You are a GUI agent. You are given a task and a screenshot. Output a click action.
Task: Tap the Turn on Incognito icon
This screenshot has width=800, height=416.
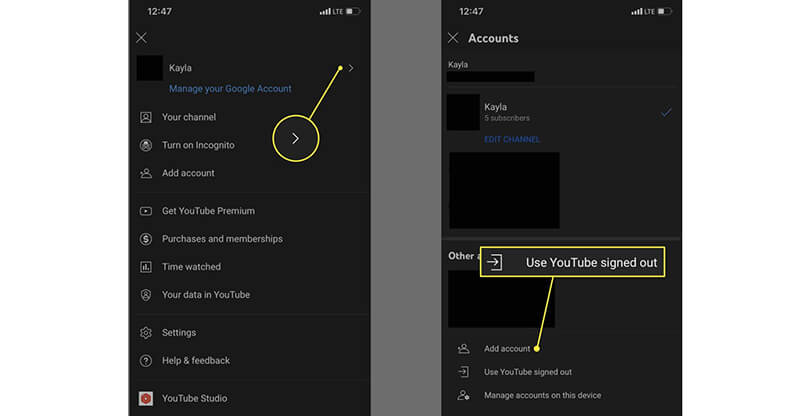[146, 145]
